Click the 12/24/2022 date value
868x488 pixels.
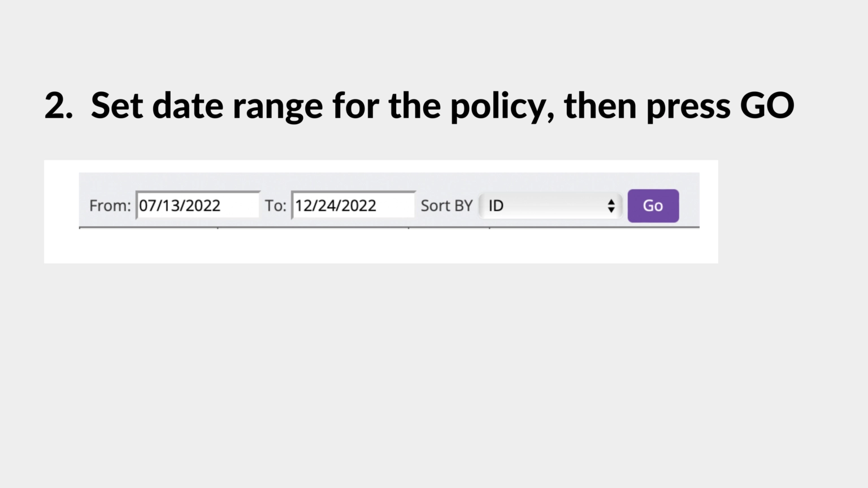[335, 206]
